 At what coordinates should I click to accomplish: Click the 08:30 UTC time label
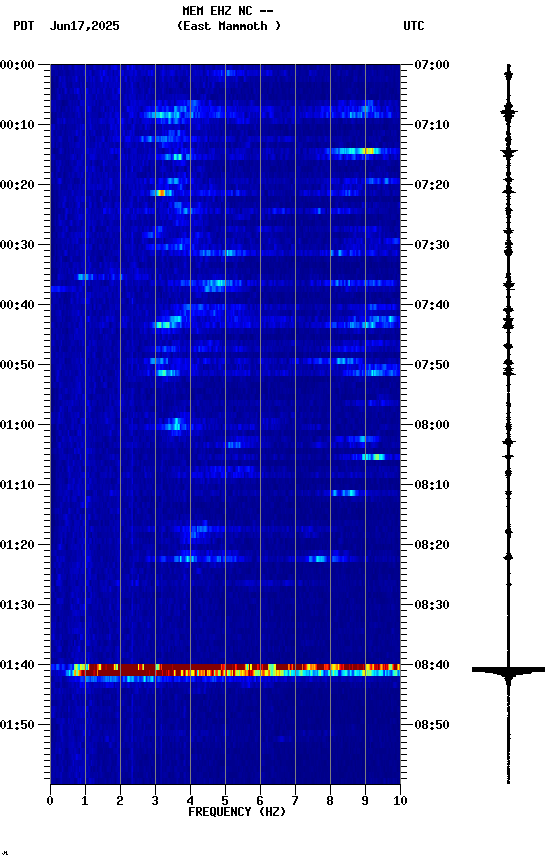click(432, 605)
